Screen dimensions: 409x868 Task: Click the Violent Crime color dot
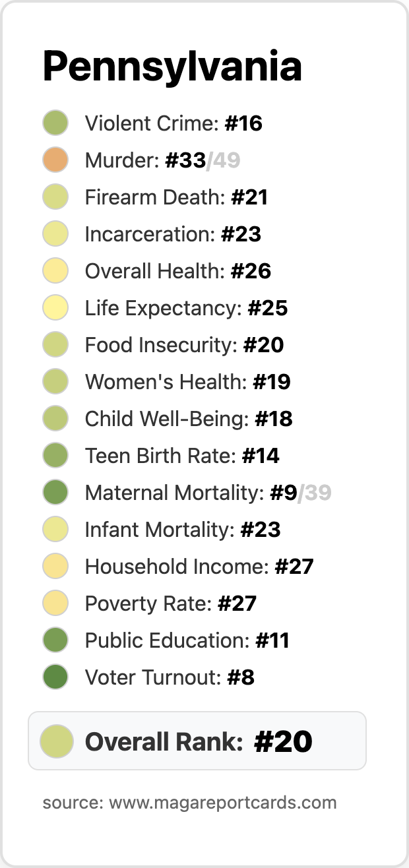pos(56,123)
